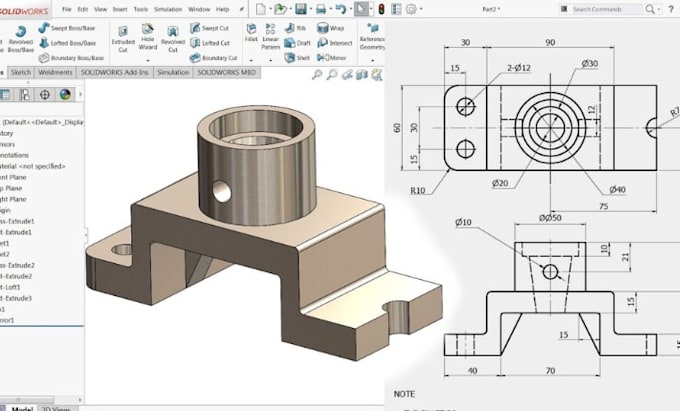Open the File Properties icon

(396, 9)
